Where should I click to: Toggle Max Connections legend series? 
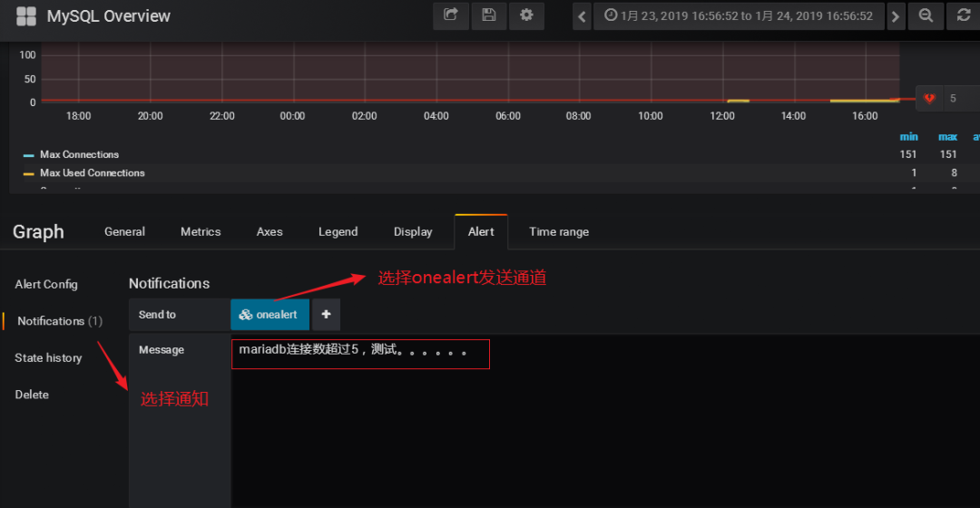(29, 155)
